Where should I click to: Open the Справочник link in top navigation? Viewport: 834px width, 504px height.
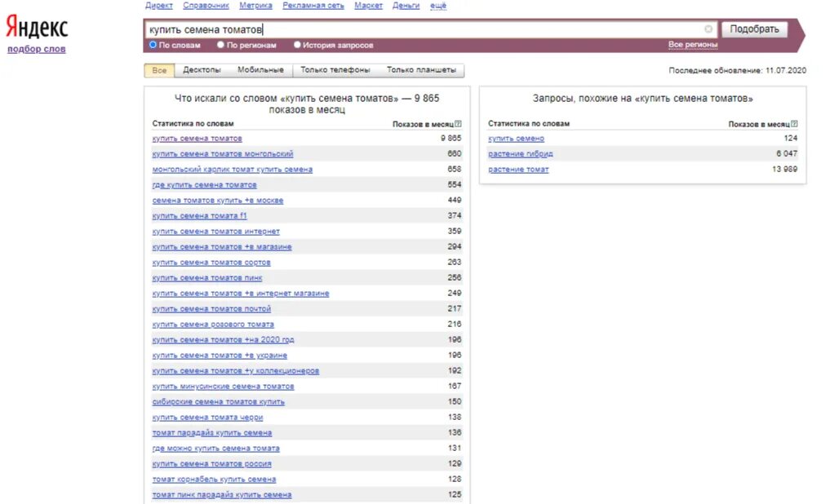206,6
